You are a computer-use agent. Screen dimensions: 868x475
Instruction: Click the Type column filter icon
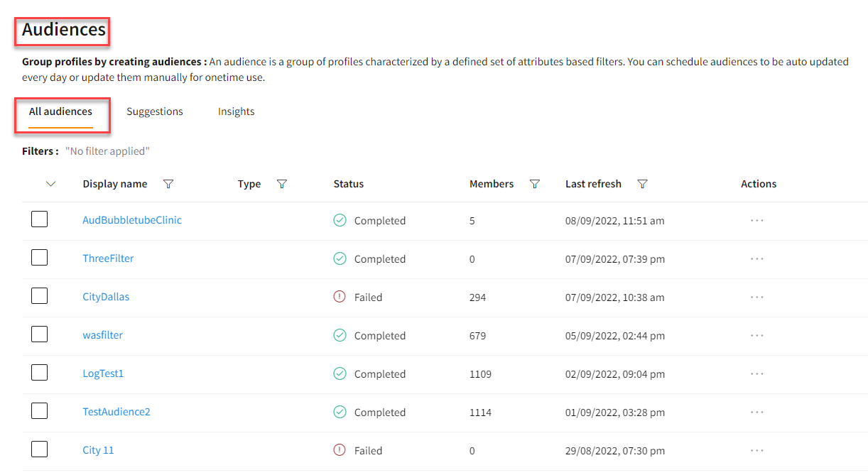point(282,184)
